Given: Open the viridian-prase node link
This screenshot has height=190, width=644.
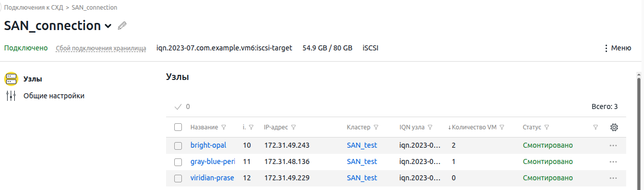Looking at the screenshot, I should coord(212,178).
